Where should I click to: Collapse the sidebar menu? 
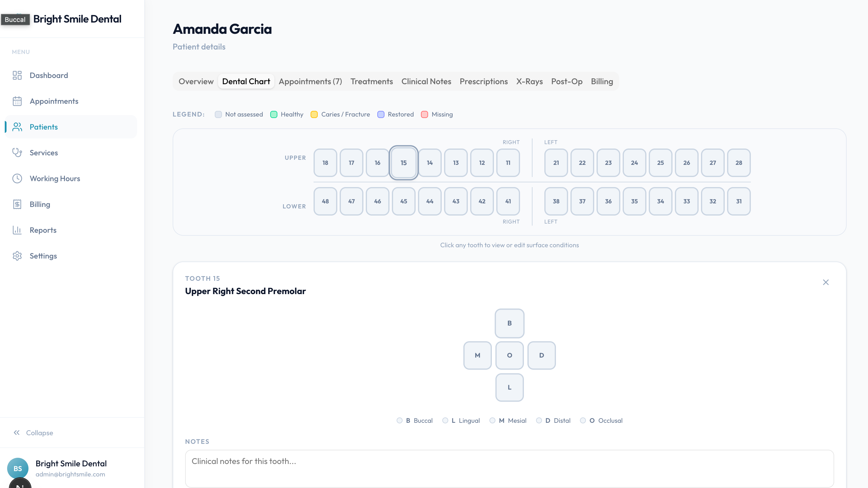click(33, 433)
